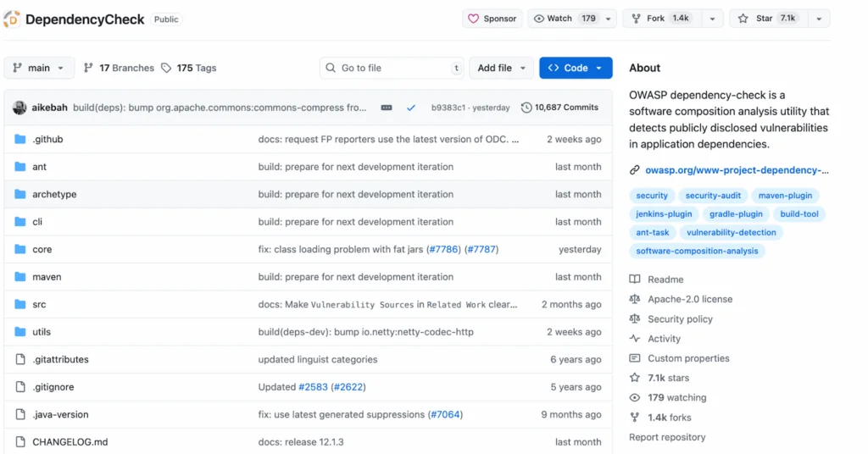Click the commit status checkmark icon

click(x=411, y=108)
